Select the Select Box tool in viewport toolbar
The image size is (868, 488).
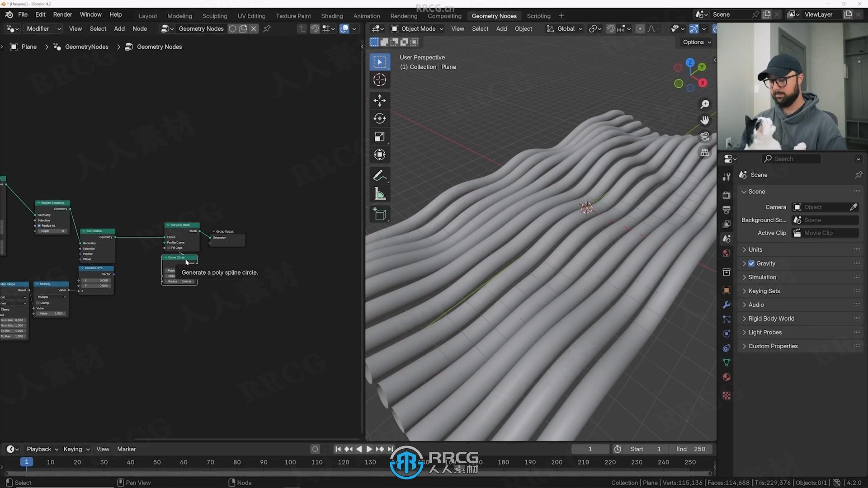point(380,62)
